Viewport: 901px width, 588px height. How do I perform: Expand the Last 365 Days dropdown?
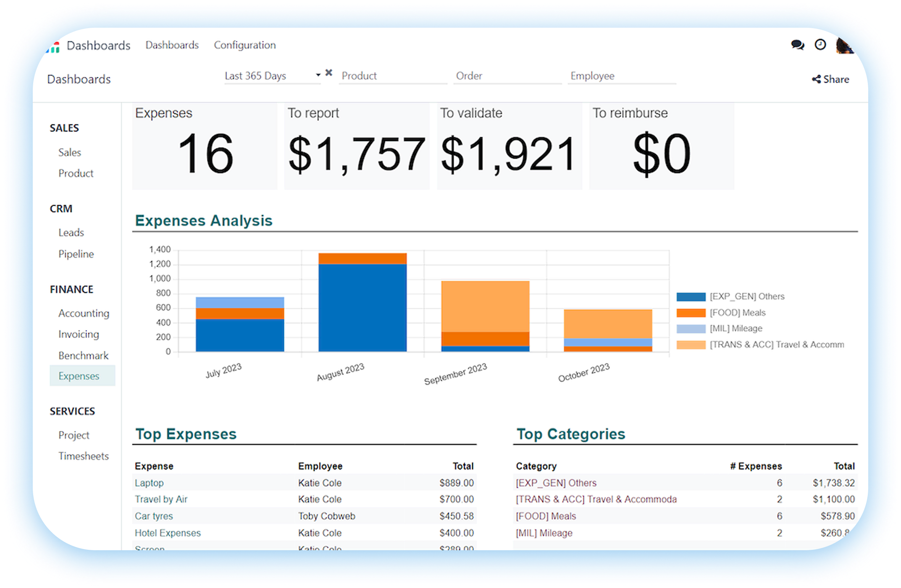click(x=318, y=75)
